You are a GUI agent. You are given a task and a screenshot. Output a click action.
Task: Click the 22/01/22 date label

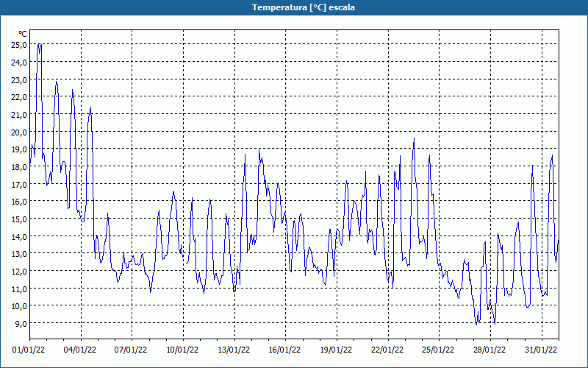(387, 350)
